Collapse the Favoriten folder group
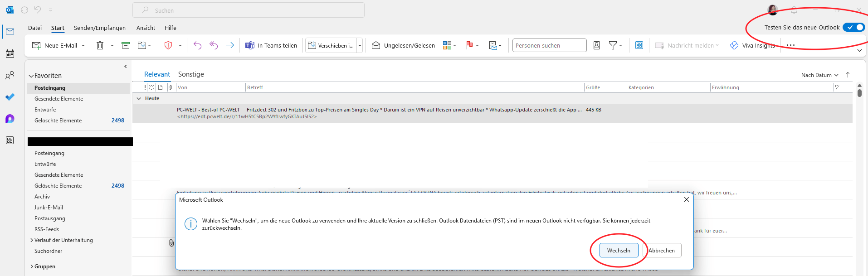The image size is (868, 276). 31,76
